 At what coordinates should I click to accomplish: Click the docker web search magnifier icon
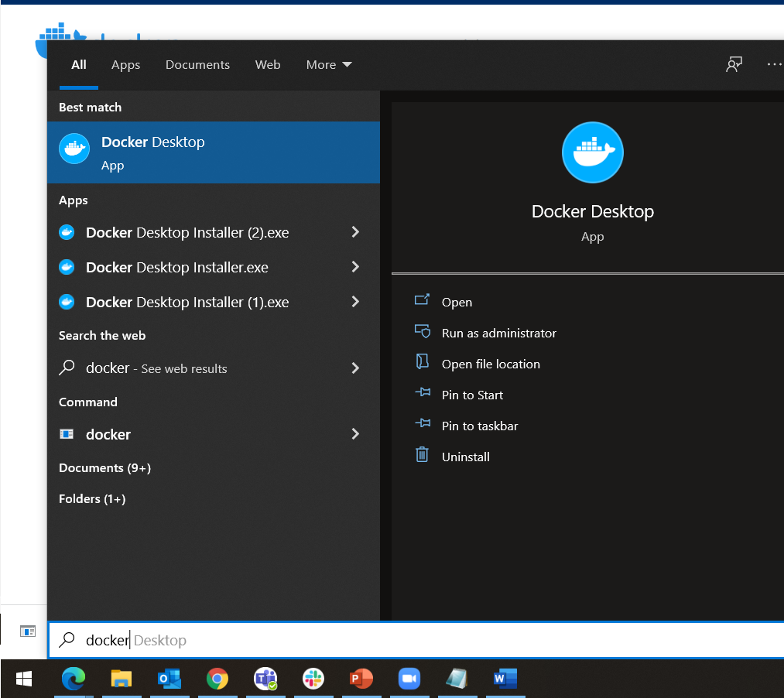[67, 368]
